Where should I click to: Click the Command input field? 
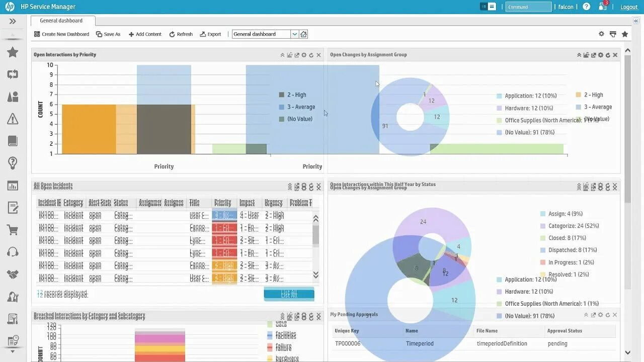pyautogui.click(x=528, y=7)
